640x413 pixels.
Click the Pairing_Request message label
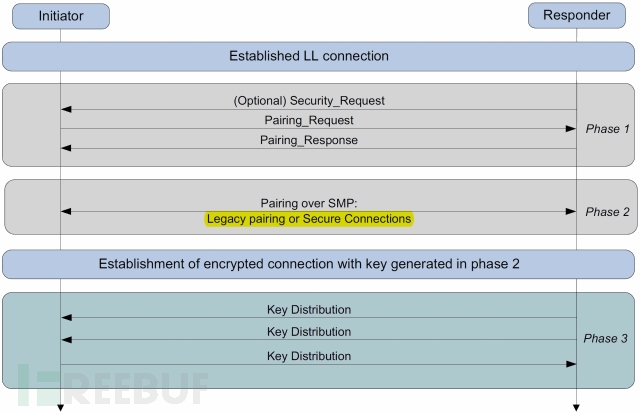click(309, 120)
